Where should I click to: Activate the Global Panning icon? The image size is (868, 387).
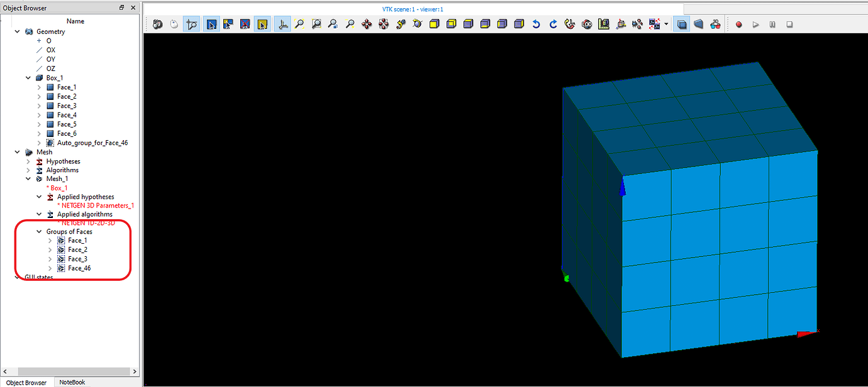click(384, 24)
